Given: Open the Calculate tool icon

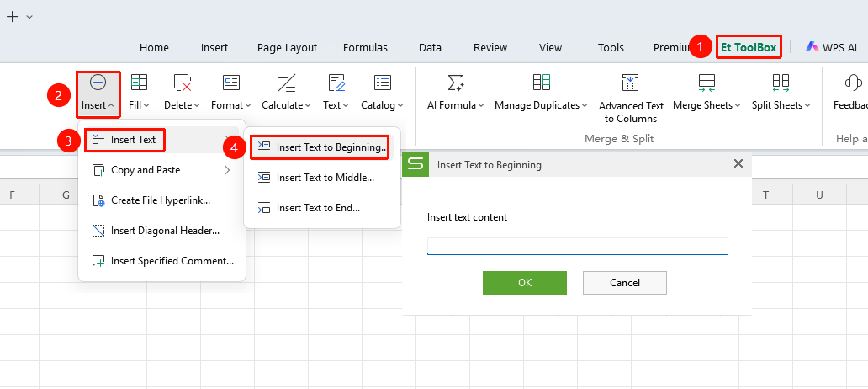Looking at the screenshot, I should click(286, 83).
